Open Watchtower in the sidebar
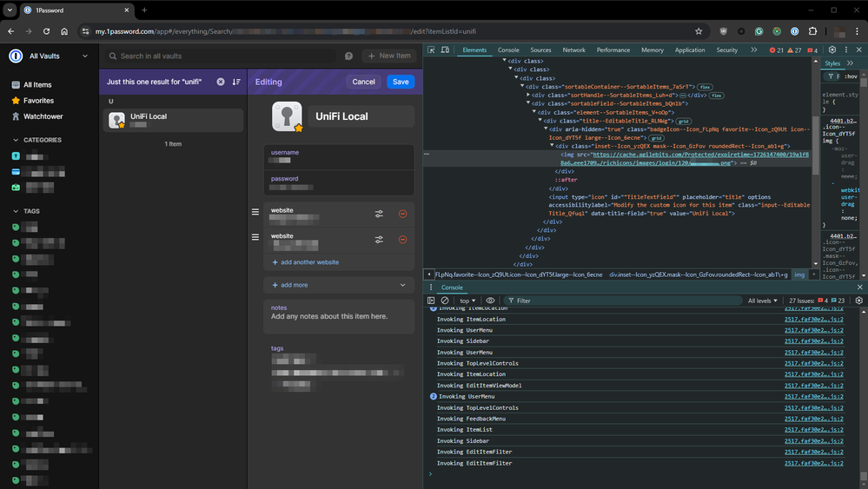This screenshot has width=868, height=489. [43, 116]
